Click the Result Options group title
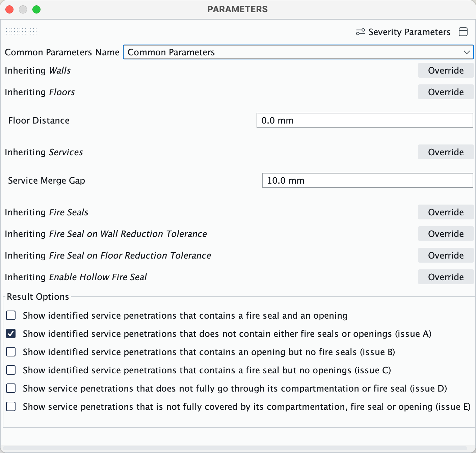The height and width of the screenshot is (453, 476). click(x=38, y=297)
